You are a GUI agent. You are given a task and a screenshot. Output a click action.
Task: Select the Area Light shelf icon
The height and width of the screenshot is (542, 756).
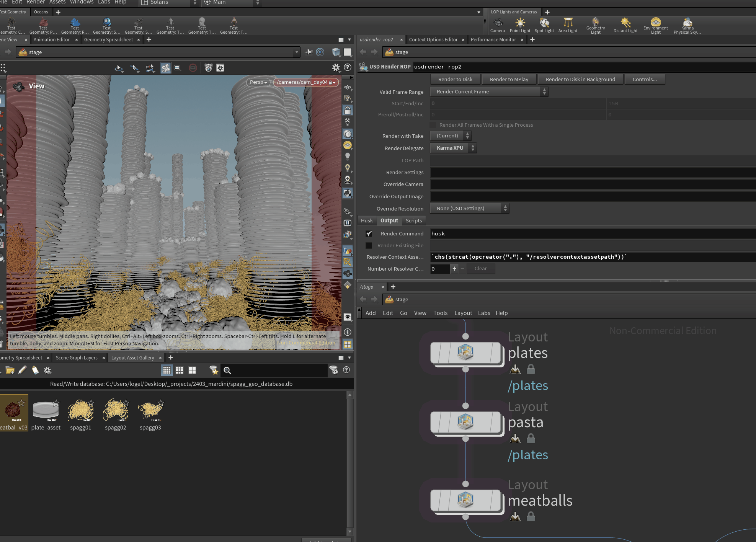tap(568, 25)
